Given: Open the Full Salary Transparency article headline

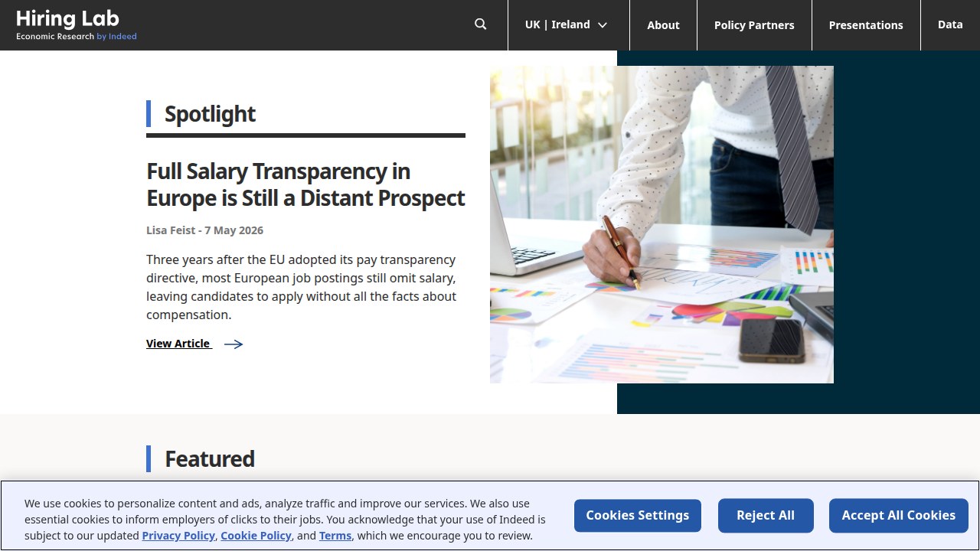Looking at the screenshot, I should [x=305, y=184].
